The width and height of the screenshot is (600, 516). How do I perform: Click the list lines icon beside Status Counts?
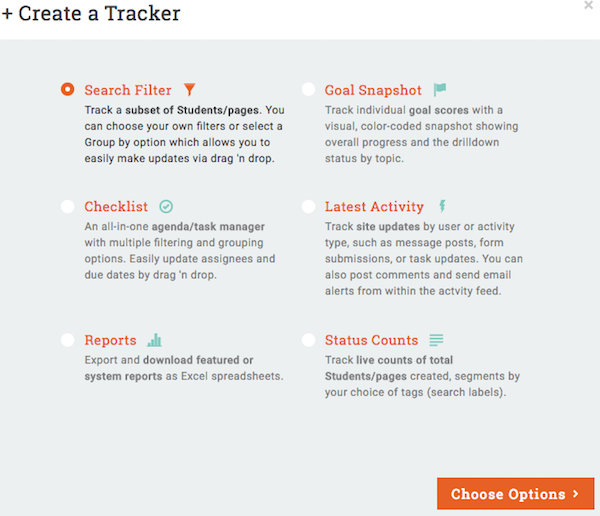click(437, 340)
